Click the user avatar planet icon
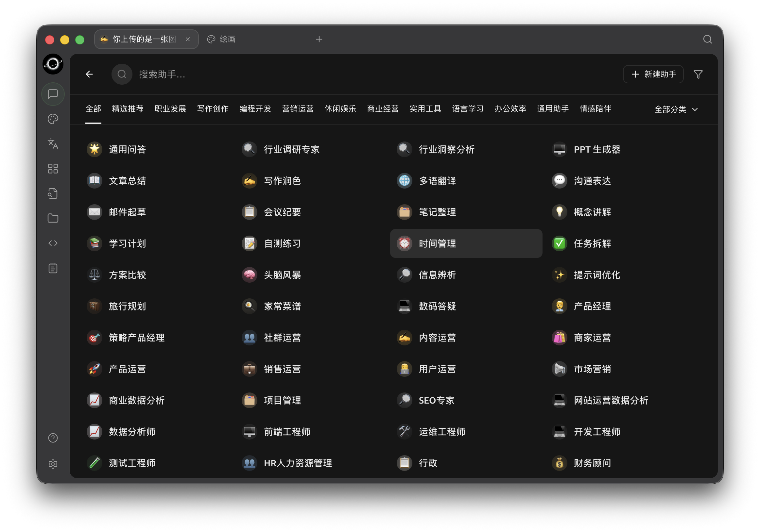The width and height of the screenshot is (760, 532). pyautogui.click(x=53, y=64)
